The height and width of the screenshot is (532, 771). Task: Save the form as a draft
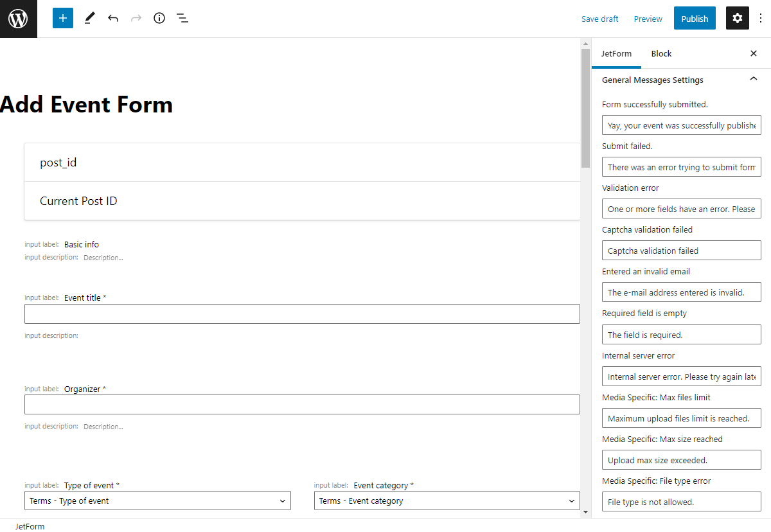pyautogui.click(x=599, y=19)
